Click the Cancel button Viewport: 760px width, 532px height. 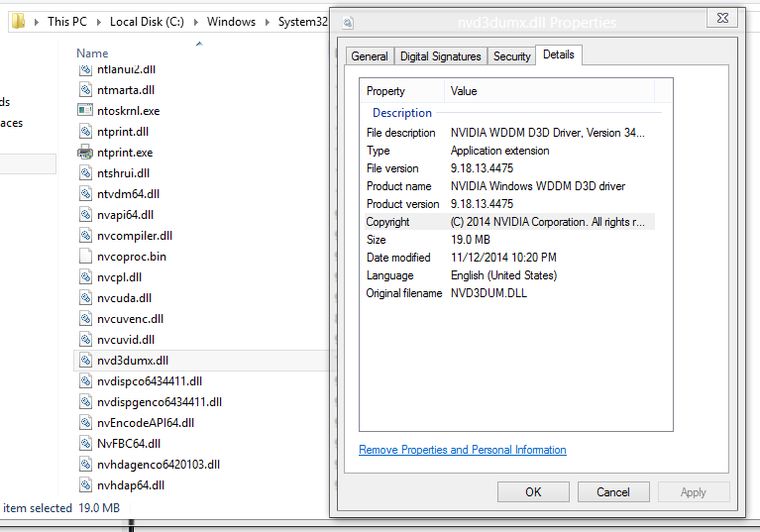613,492
